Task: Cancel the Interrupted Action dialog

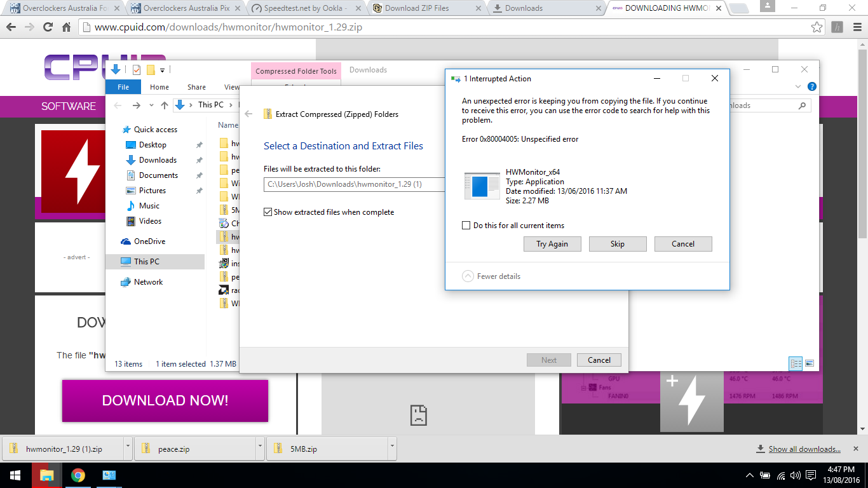Action: (683, 244)
